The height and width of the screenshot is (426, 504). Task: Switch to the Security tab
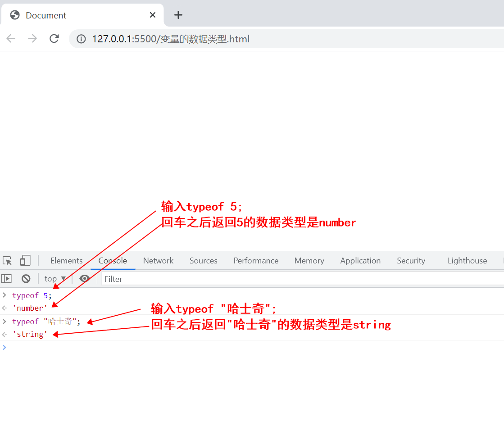pos(411,261)
